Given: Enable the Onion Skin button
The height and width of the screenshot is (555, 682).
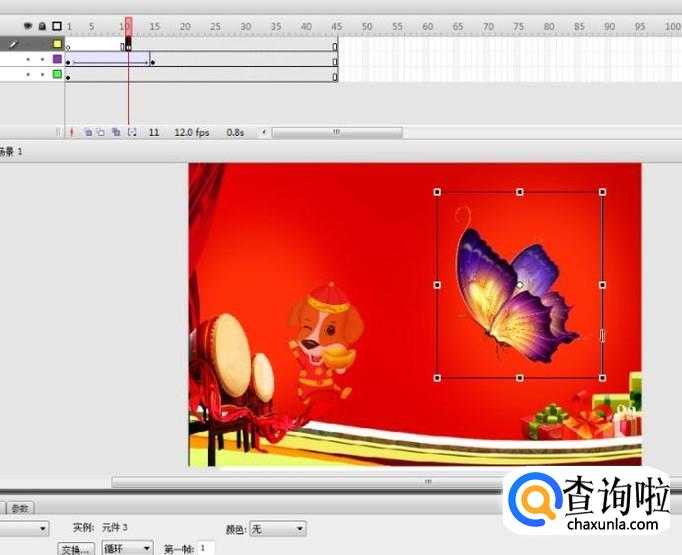Looking at the screenshot, I should click(88, 132).
